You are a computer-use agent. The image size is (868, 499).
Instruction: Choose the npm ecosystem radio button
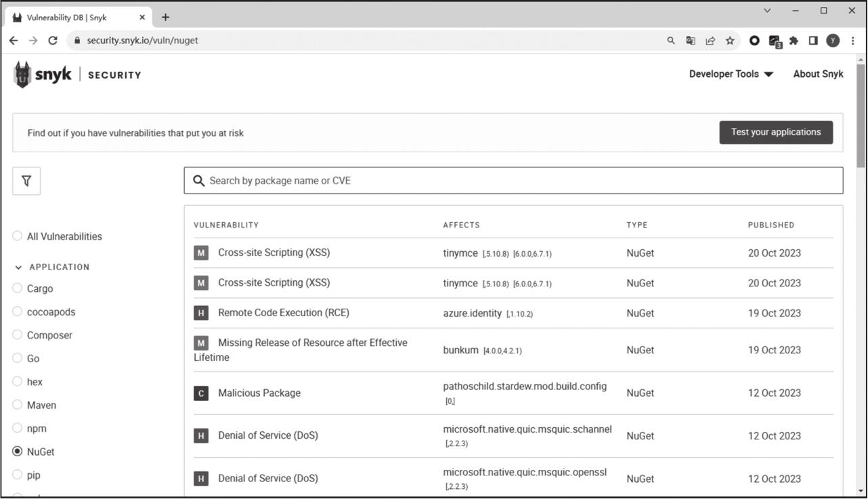[x=18, y=429]
